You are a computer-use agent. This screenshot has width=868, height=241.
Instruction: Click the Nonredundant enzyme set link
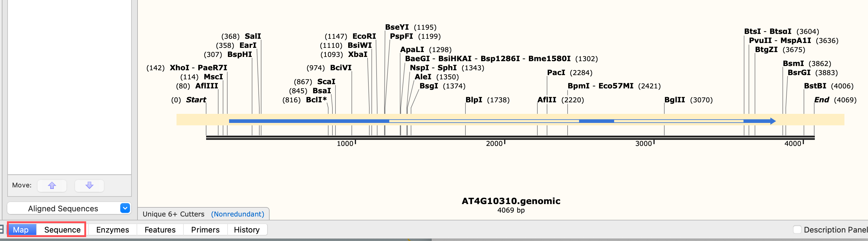(238, 214)
